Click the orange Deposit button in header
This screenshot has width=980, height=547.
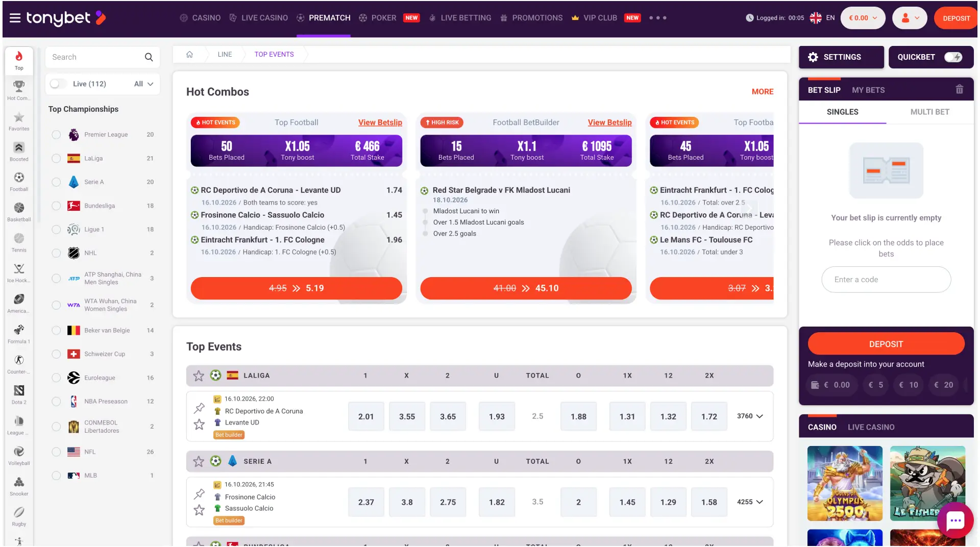tap(956, 18)
